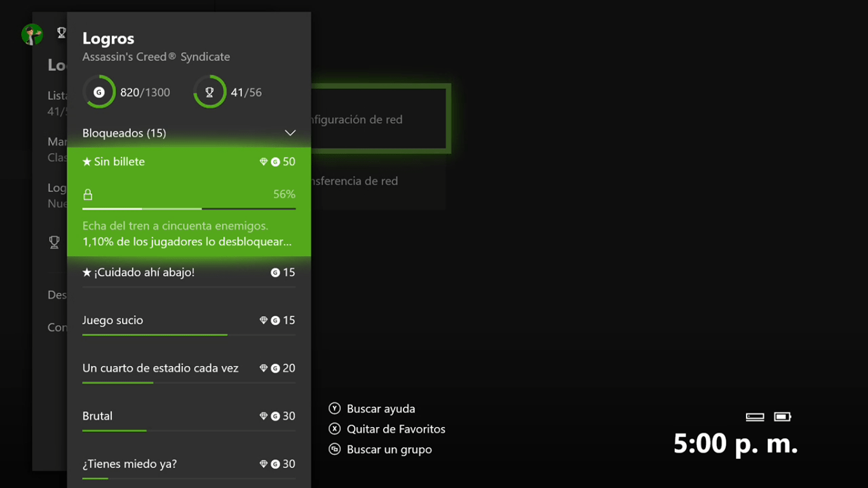Open the Juego sucio achievement
The width and height of the screenshot is (868, 488).
click(x=112, y=320)
